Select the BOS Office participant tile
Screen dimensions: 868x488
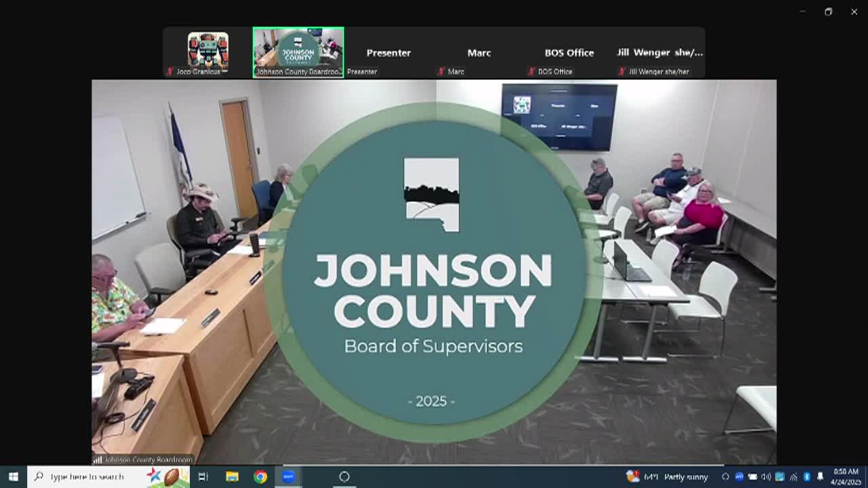pyautogui.click(x=569, y=52)
